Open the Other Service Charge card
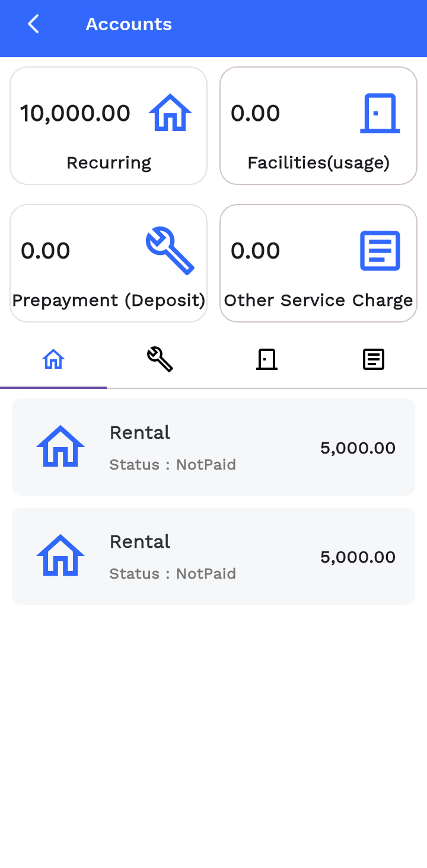Image resolution: width=427 pixels, height=868 pixels. (x=318, y=263)
